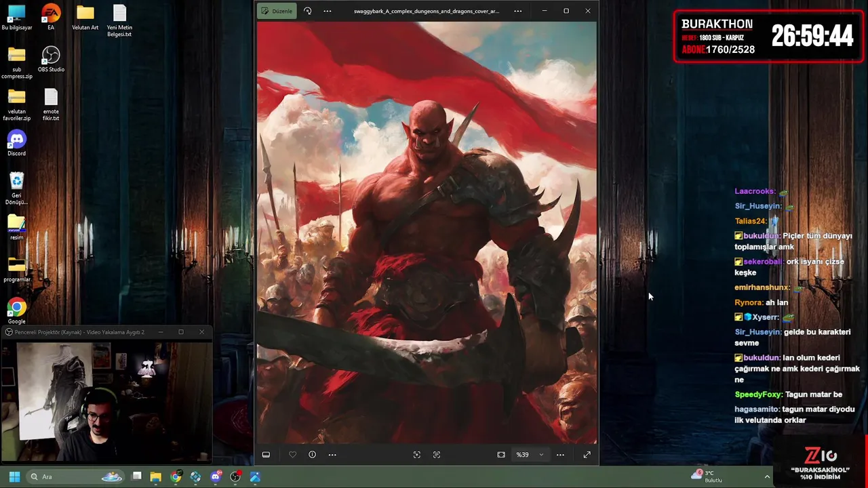Open the three-dot menu beside the rotate icon

[x=328, y=11]
